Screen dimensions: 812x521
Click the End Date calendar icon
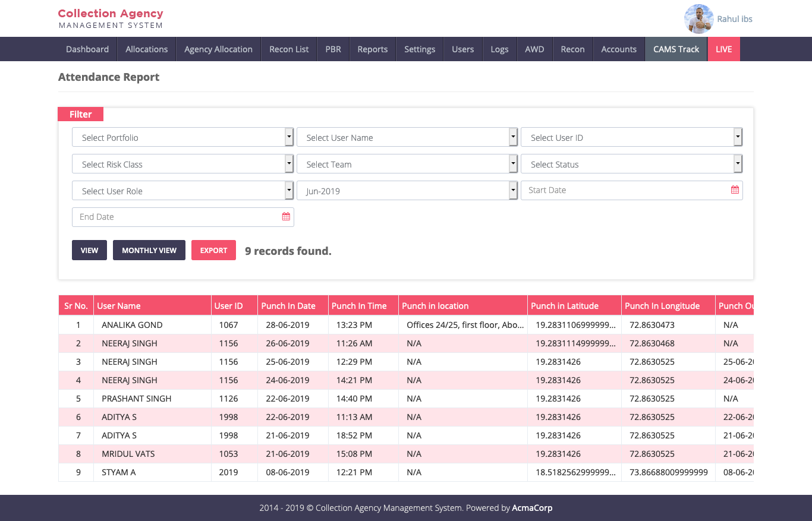[286, 217]
